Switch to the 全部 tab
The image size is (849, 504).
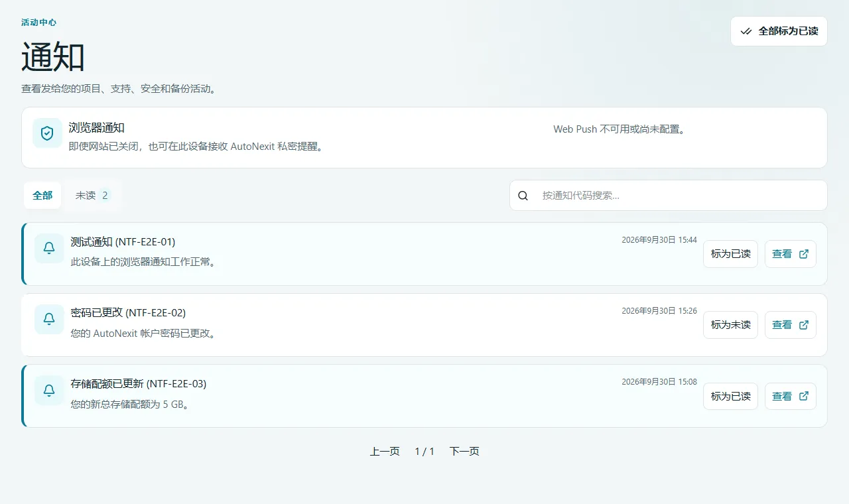pos(42,196)
